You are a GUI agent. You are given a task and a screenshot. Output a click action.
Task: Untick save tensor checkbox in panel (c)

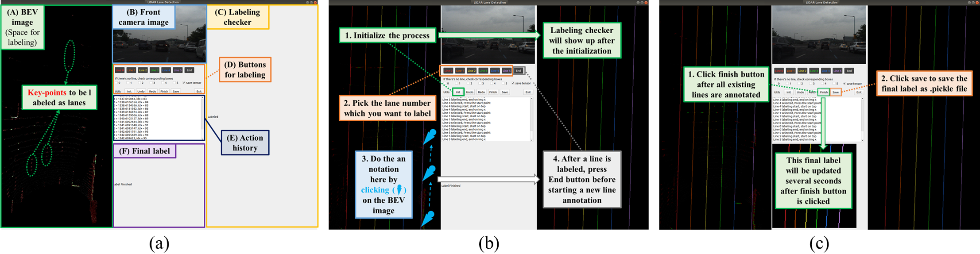(844, 84)
